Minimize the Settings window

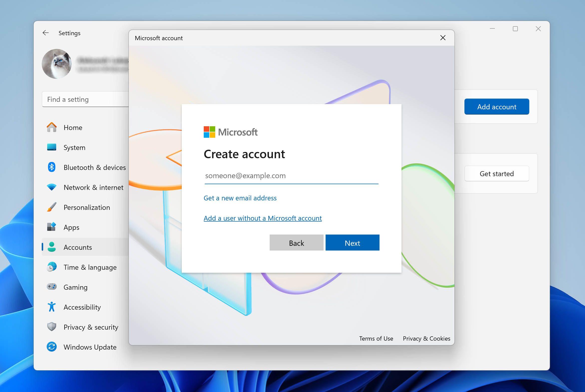(492, 29)
